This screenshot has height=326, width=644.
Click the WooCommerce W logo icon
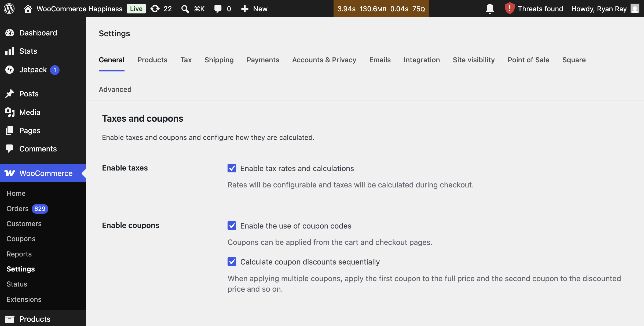point(10,173)
